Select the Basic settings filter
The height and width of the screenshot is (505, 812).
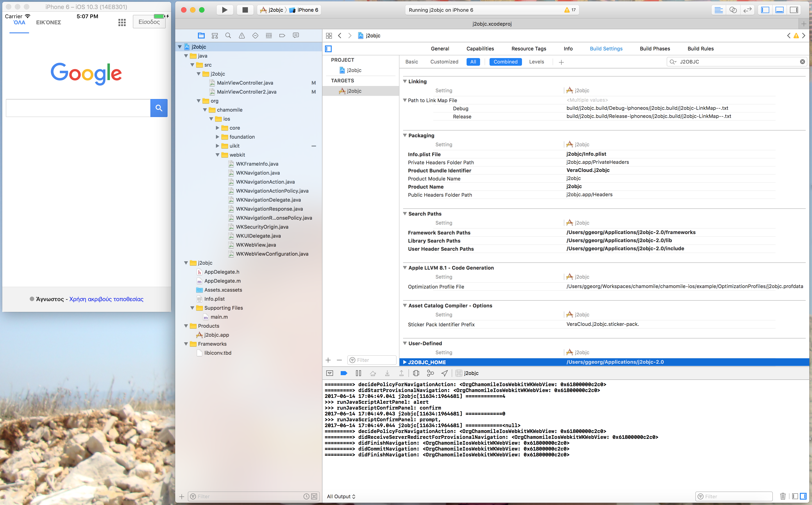click(x=412, y=62)
